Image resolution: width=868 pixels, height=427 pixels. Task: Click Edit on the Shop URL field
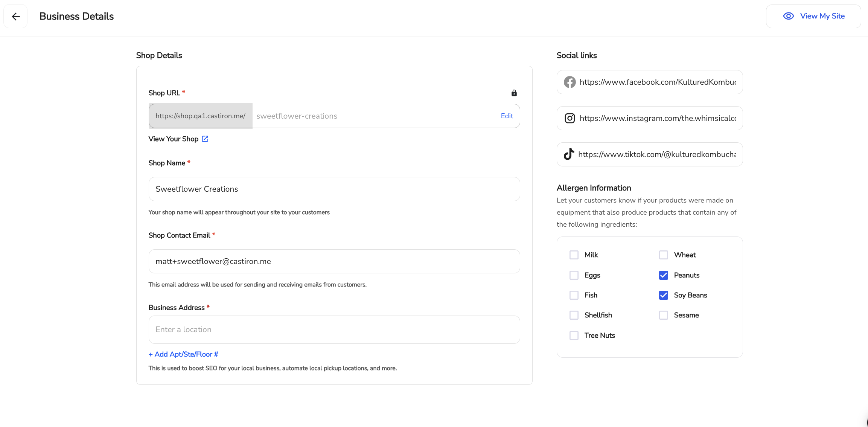pos(507,116)
